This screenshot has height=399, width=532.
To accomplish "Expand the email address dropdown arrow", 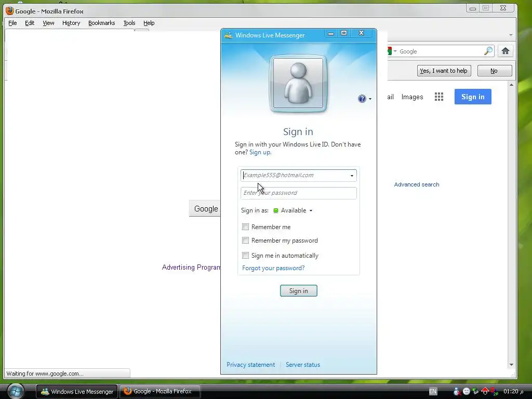I will (352, 176).
